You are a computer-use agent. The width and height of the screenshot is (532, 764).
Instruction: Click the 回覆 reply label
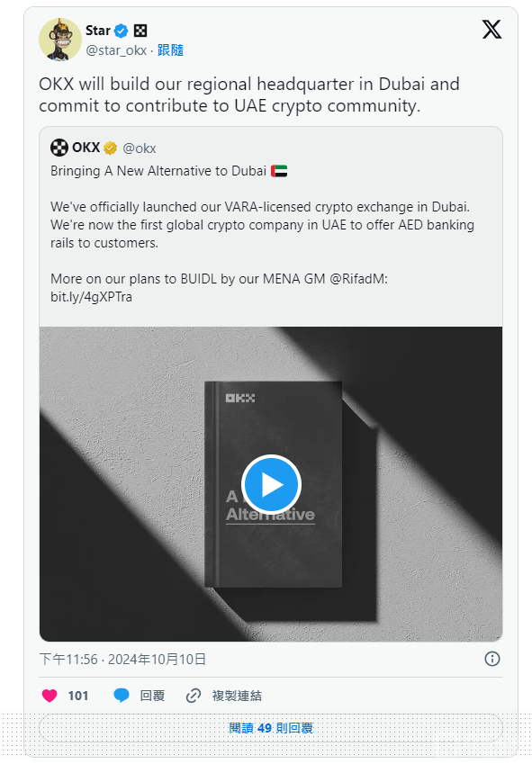pyautogui.click(x=152, y=696)
